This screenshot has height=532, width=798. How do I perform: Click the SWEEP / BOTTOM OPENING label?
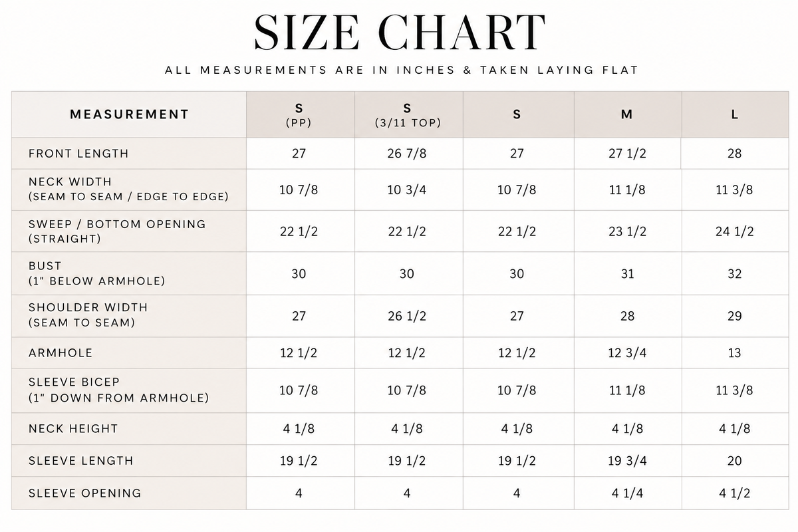117,231
